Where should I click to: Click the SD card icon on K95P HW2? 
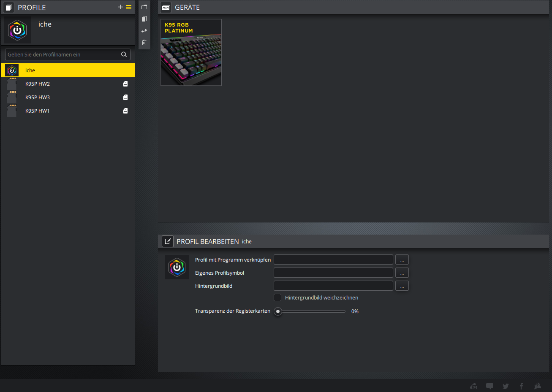[x=125, y=84]
